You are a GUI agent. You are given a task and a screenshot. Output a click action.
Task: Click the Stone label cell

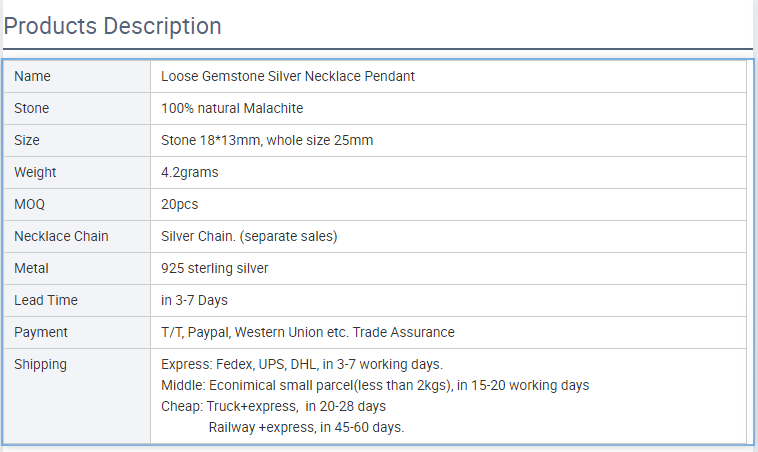(x=32, y=108)
